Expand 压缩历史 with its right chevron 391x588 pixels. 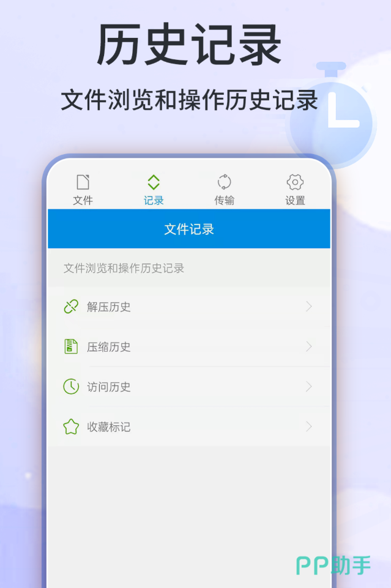coord(309,346)
